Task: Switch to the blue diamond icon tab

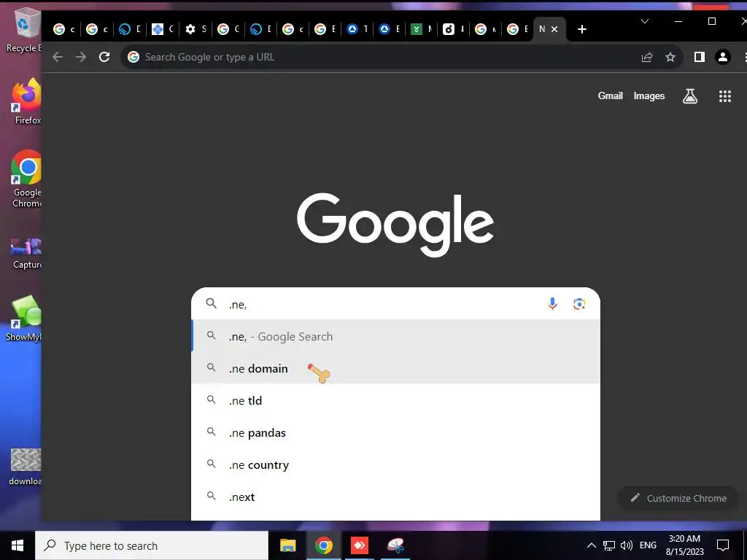Action: pyautogui.click(x=163, y=29)
